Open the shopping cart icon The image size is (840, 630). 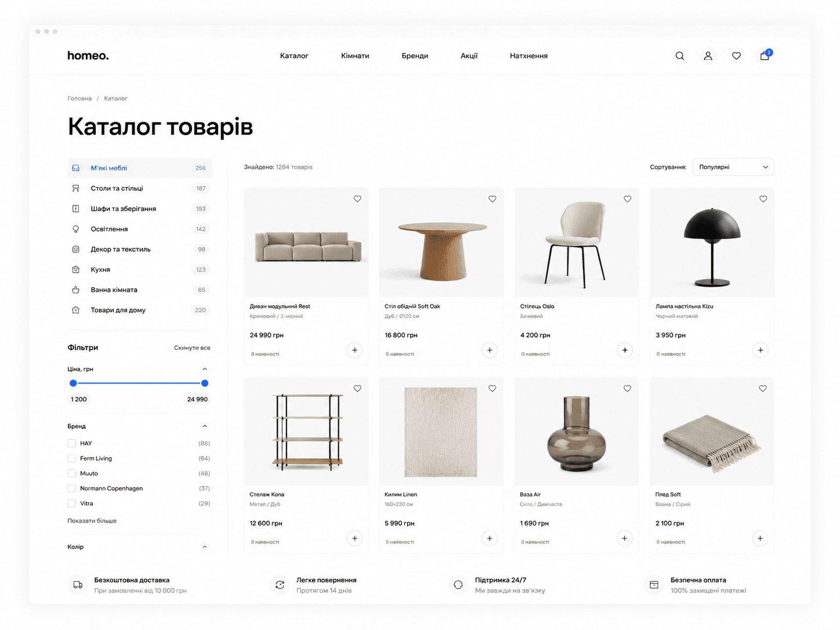click(765, 56)
